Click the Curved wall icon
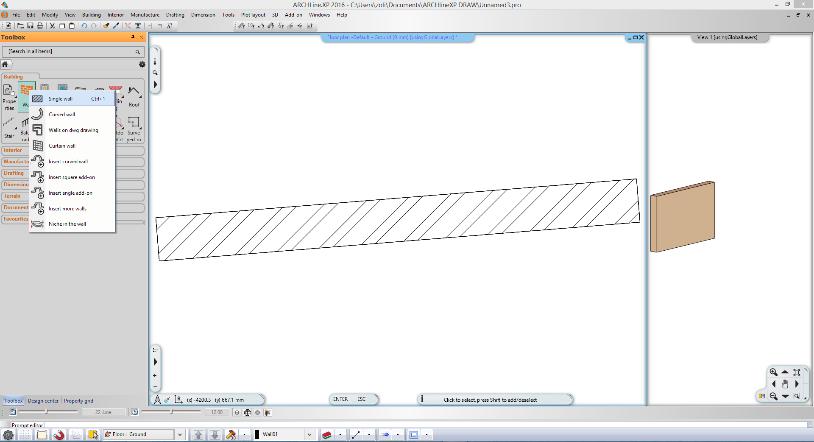 click(x=38, y=114)
